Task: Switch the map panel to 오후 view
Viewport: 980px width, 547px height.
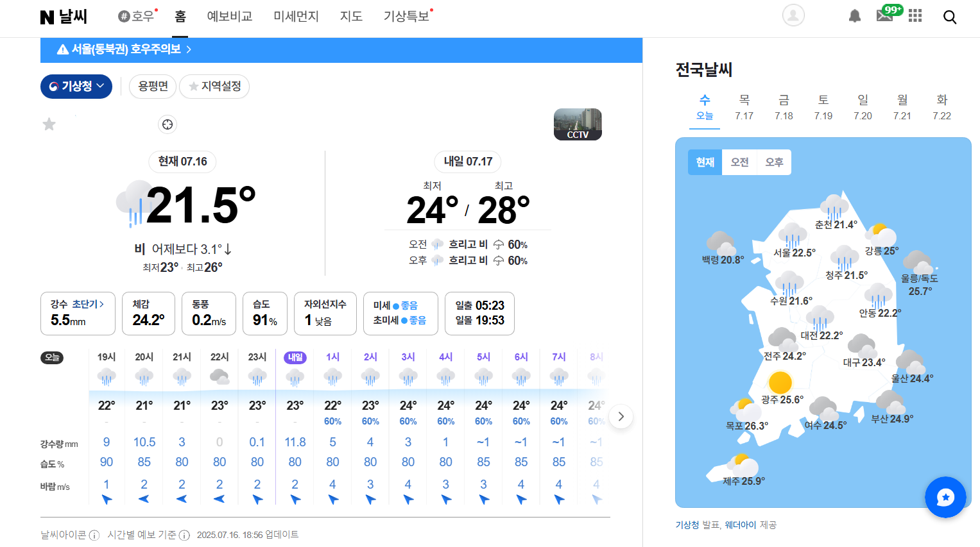Action: coord(774,162)
